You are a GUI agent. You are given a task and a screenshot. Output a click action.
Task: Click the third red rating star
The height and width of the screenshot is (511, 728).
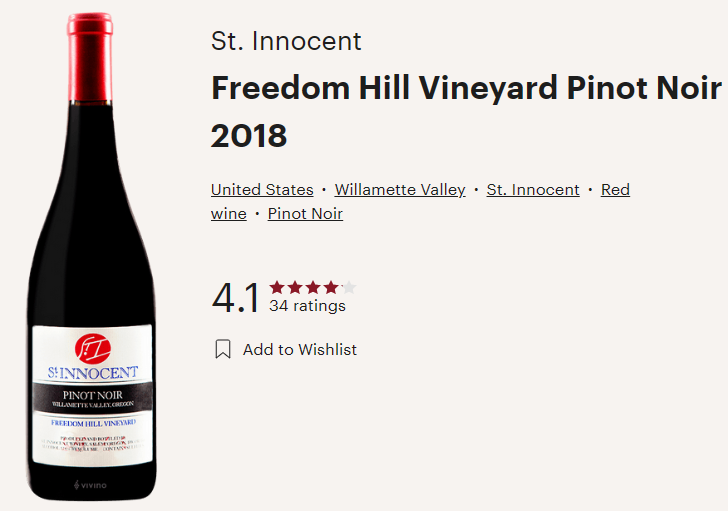click(x=313, y=287)
